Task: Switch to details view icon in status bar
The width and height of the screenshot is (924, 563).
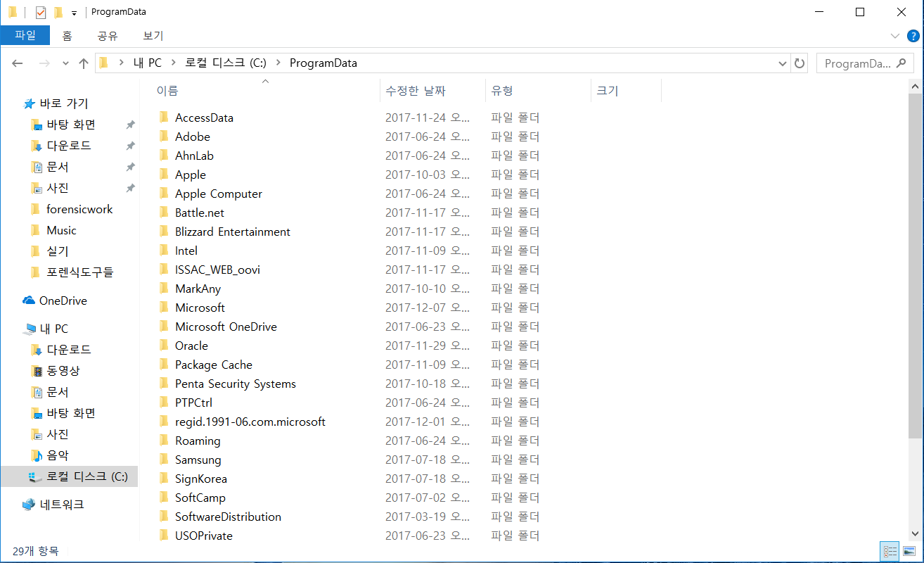Action: pyautogui.click(x=890, y=551)
